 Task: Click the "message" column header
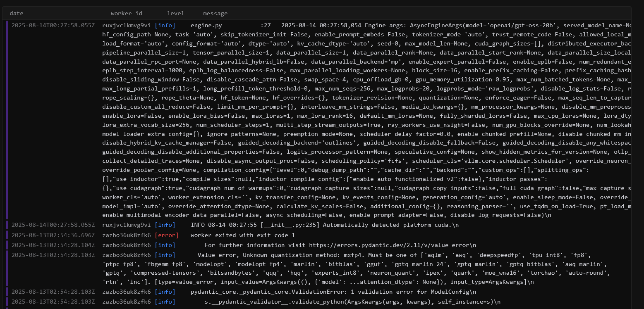pos(215,14)
